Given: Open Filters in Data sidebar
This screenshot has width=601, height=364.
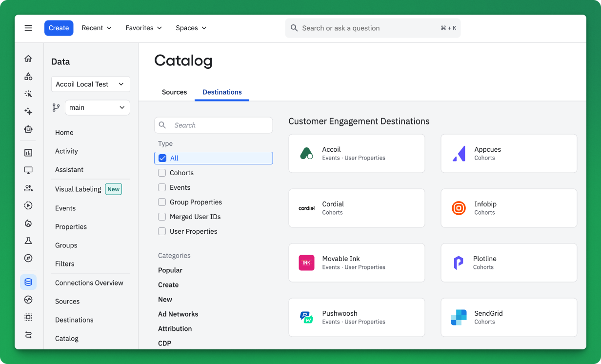Looking at the screenshot, I should coord(65,263).
